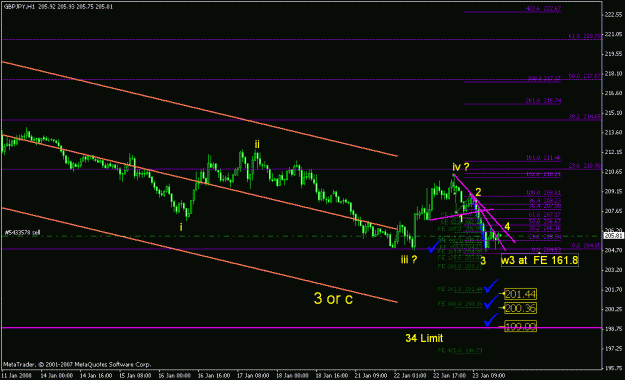Click 212.15 on the price axis
This screenshot has width=625, height=380.
click(x=614, y=152)
